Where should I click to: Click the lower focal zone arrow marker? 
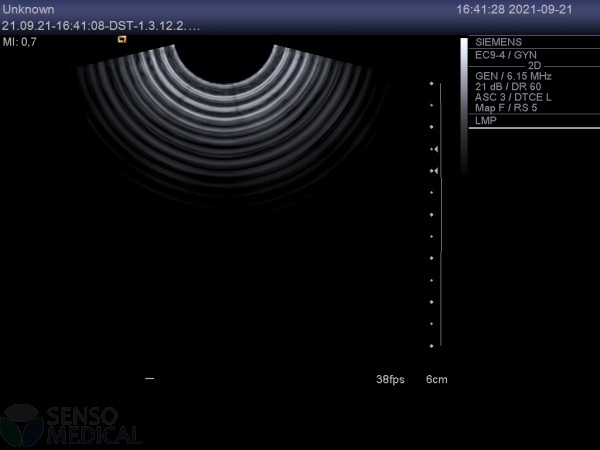pos(434,171)
